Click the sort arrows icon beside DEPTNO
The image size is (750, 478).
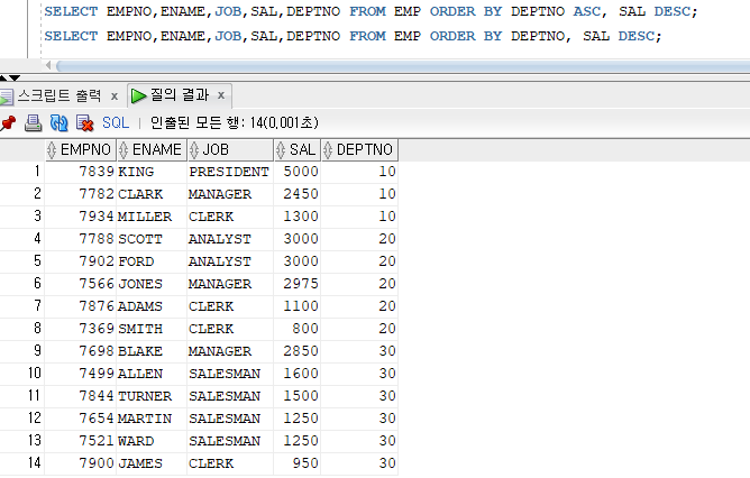pyautogui.click(x=328, y=150)
